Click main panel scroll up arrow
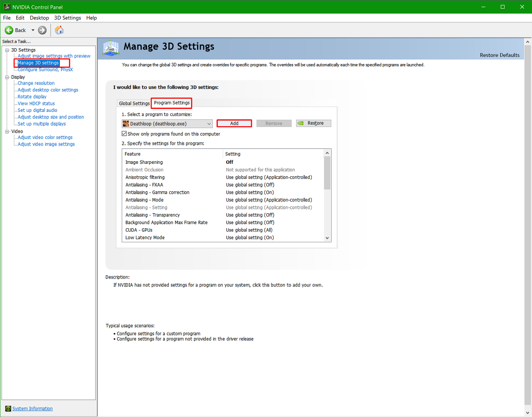This screenshot has height=417, width=532. [x=528, y=42]
